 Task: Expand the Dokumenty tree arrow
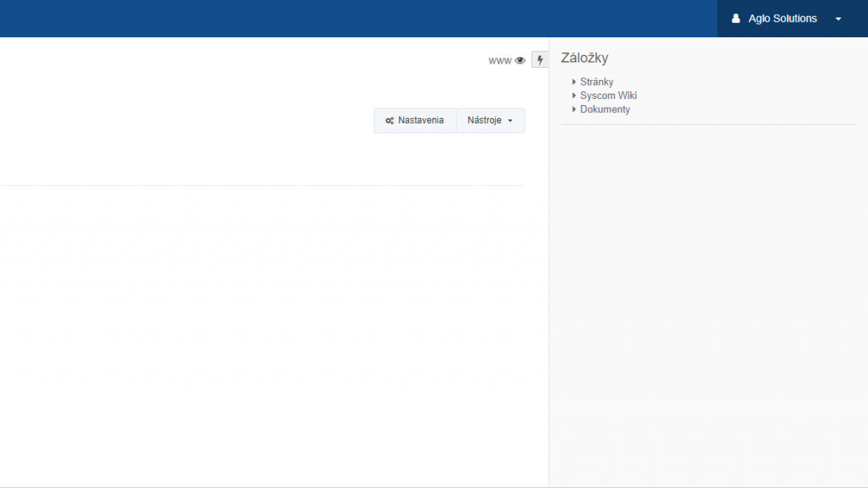(574, 109)
